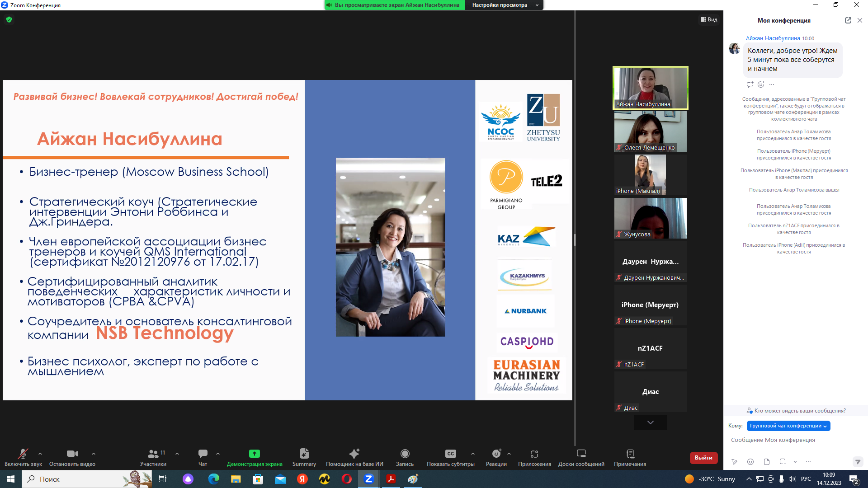The width and height of the screenshot is (868, 488).
Task: Open Примечания notes icon
Action: pos(630,457)
